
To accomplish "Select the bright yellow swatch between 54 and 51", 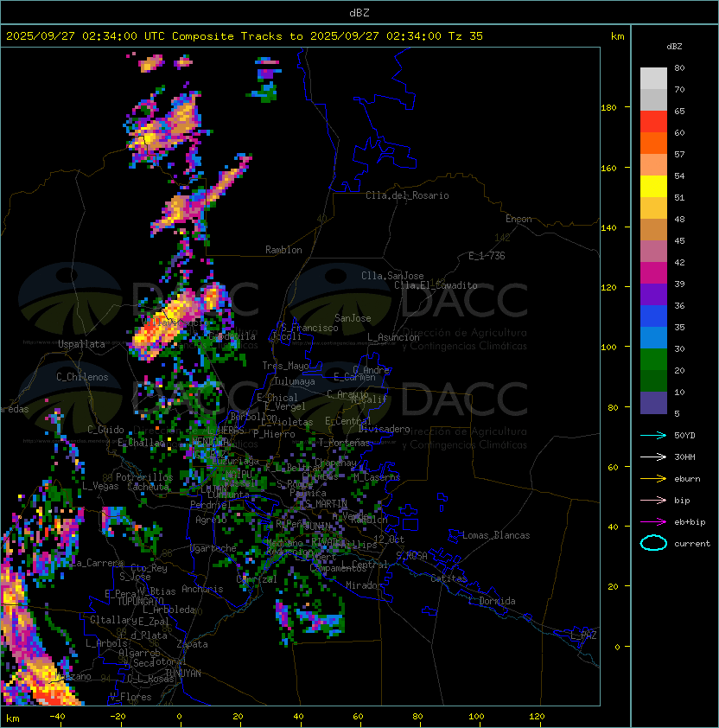I will coord(653,186).
